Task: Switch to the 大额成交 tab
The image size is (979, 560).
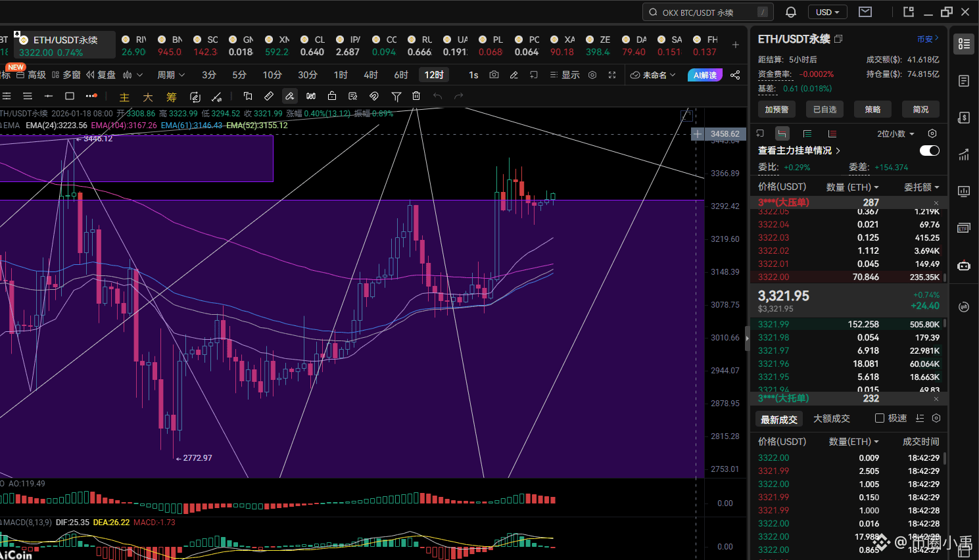Action: coord(832,419)
